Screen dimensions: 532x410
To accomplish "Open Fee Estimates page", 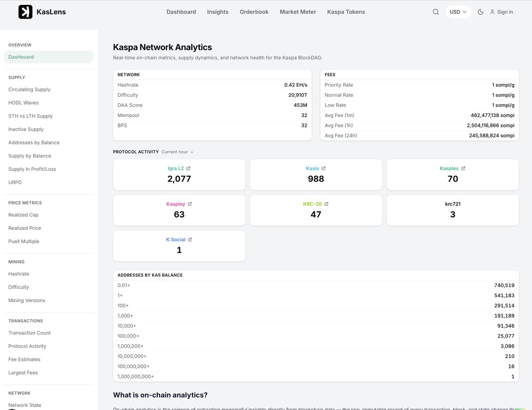I will tap(24, 359).
